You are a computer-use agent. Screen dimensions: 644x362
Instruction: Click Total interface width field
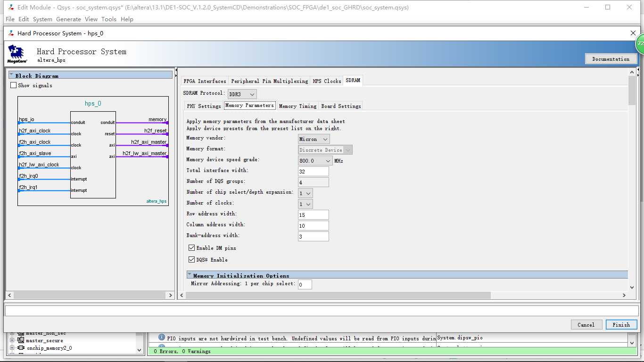click(x=314, y=172)
